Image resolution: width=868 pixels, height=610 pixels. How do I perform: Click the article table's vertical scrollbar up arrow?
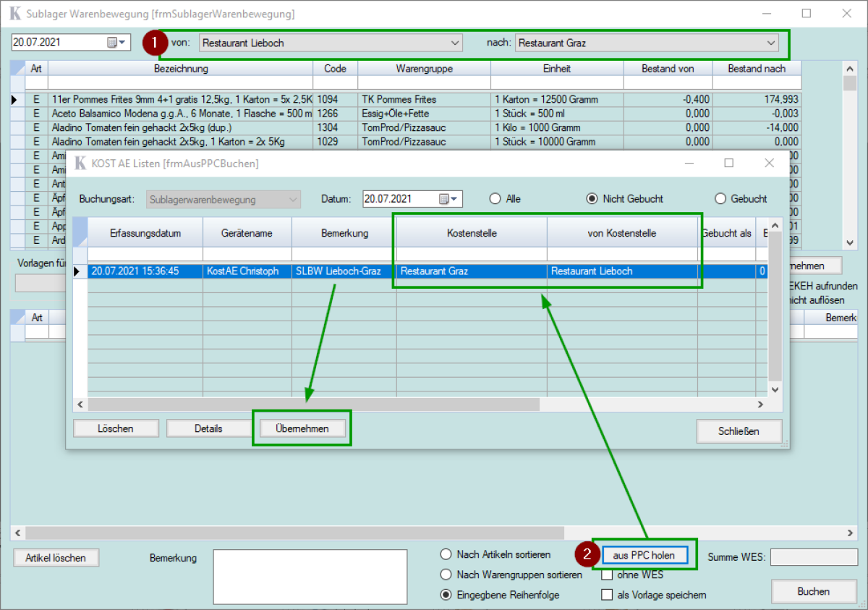[850, 67]
